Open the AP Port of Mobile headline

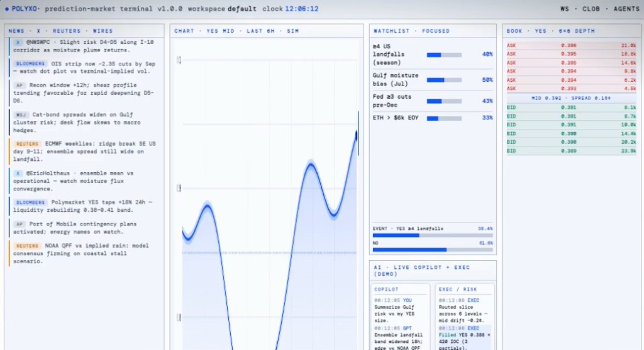tap(84, 227)
